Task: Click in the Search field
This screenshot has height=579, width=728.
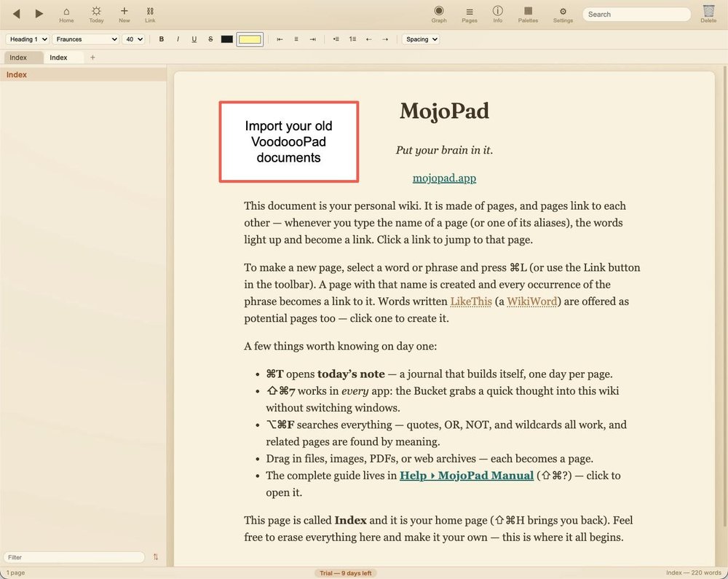Action: pos(636,15)
